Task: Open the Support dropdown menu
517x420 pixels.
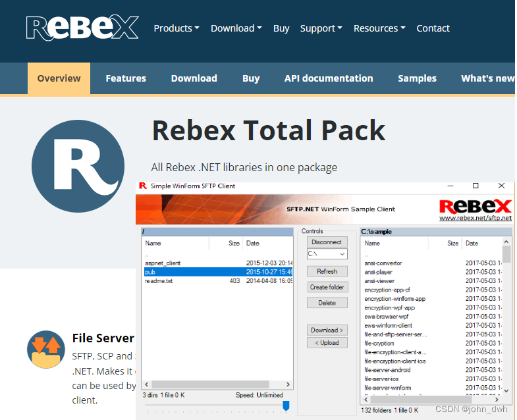Action: [321, 28]
